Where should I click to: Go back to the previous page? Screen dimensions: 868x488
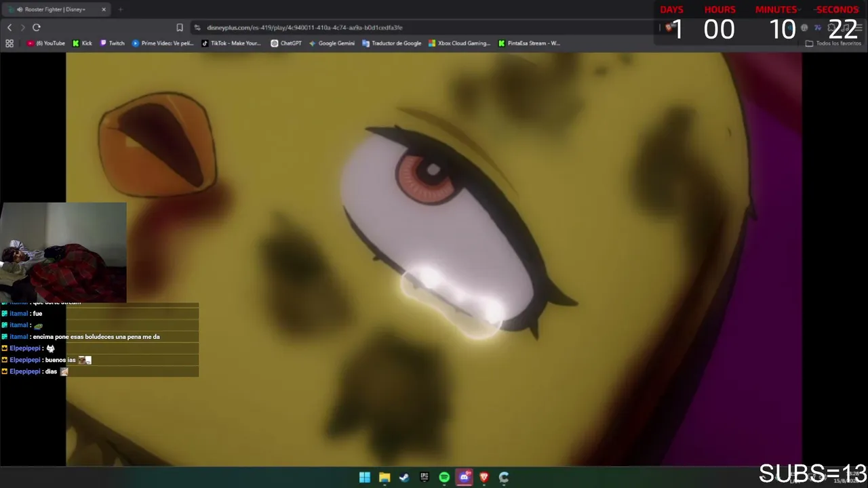point(9,27)
